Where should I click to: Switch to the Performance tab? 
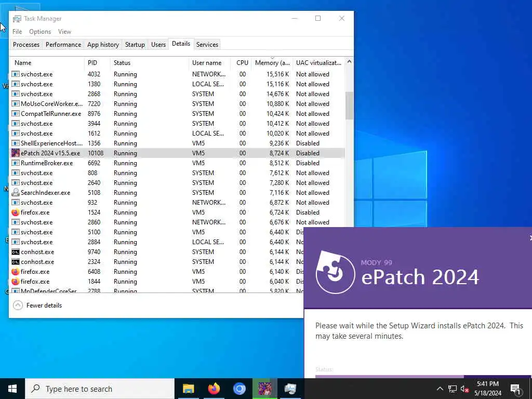coord(63,45)
